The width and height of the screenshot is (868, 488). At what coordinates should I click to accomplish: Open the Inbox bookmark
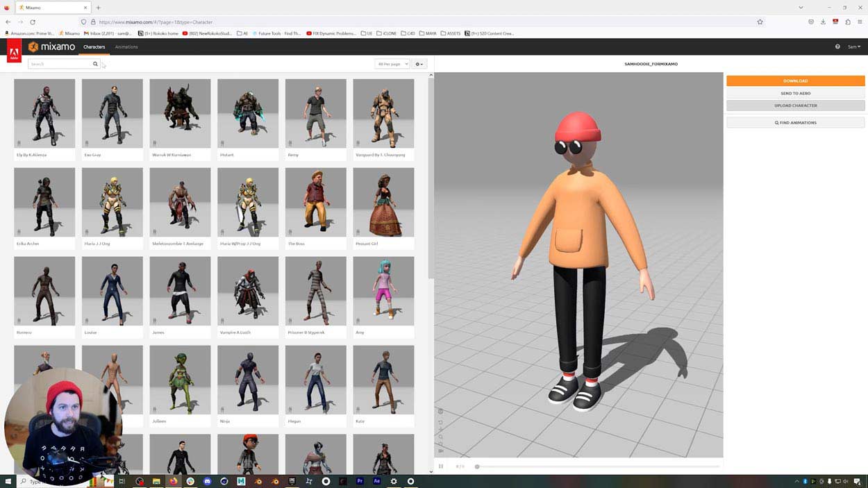[108, 33]
